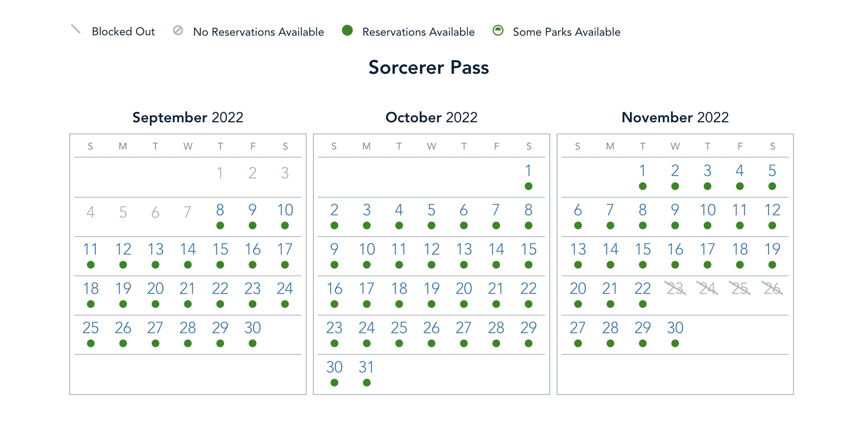Pick October 8 date

[x=529, y=210]
